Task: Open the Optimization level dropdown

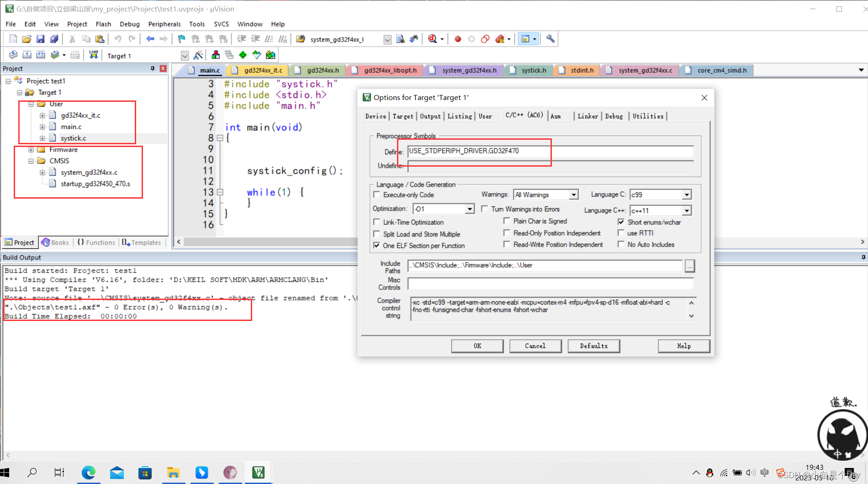Action: point(470,209)
